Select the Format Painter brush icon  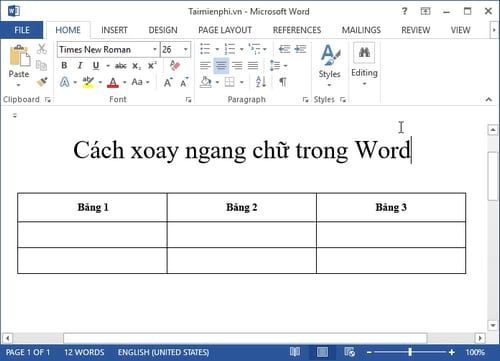(x=42, y=81)
